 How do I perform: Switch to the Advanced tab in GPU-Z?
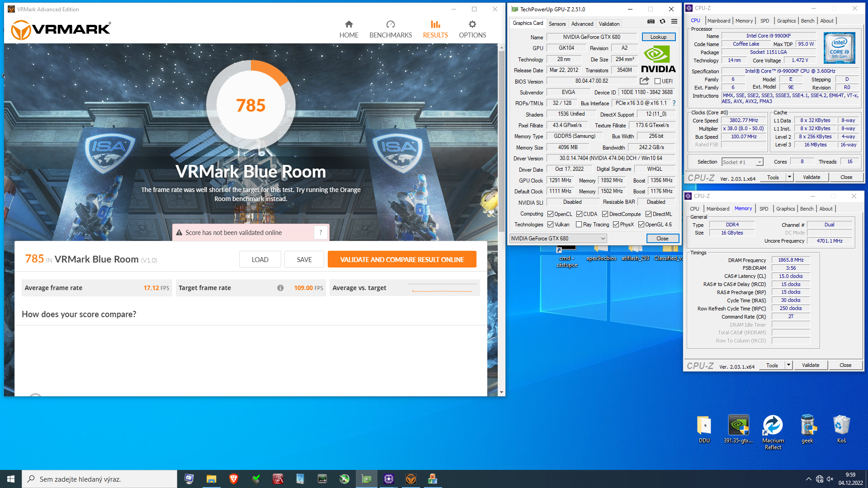point(582,24)
